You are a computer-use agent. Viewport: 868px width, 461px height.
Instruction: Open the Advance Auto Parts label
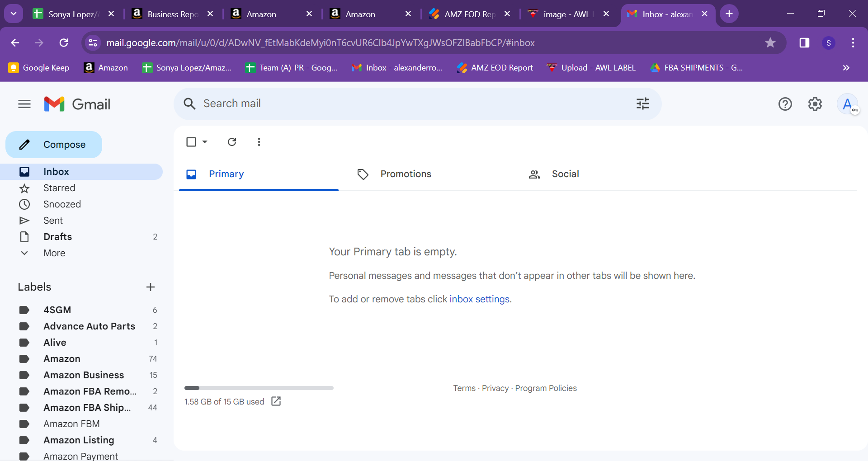[81, 326]
